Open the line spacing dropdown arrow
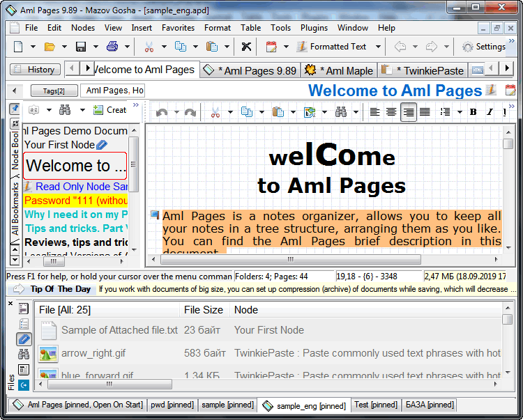The width and height of the screenshot is (523, 420). coord(460,112)
